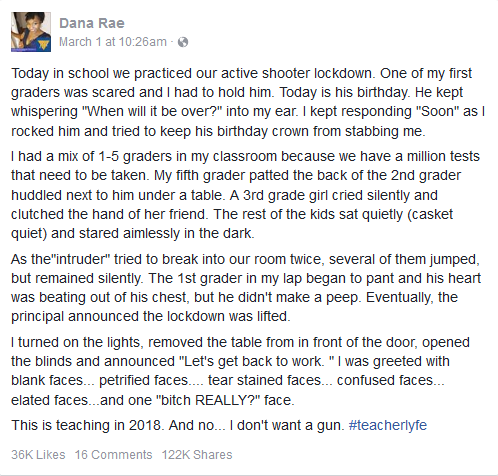Screen dimensions: 498x476
Task: Click the paragraph starting "Today in school"
Action: point(248,102)
